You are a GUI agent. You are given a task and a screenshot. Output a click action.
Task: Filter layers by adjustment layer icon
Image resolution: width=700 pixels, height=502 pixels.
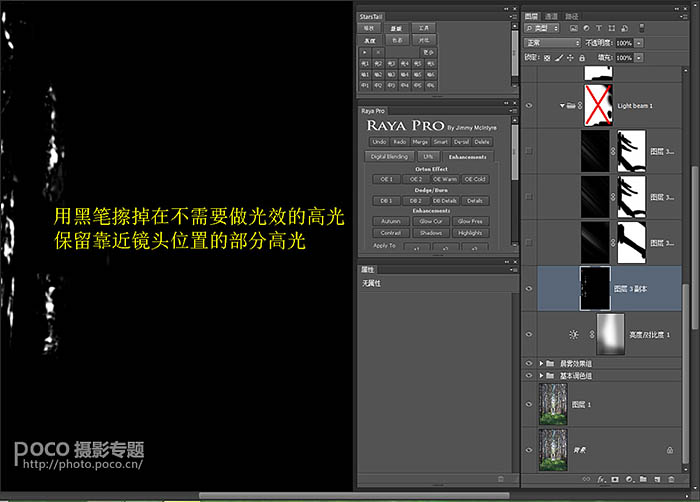point(586,28)
